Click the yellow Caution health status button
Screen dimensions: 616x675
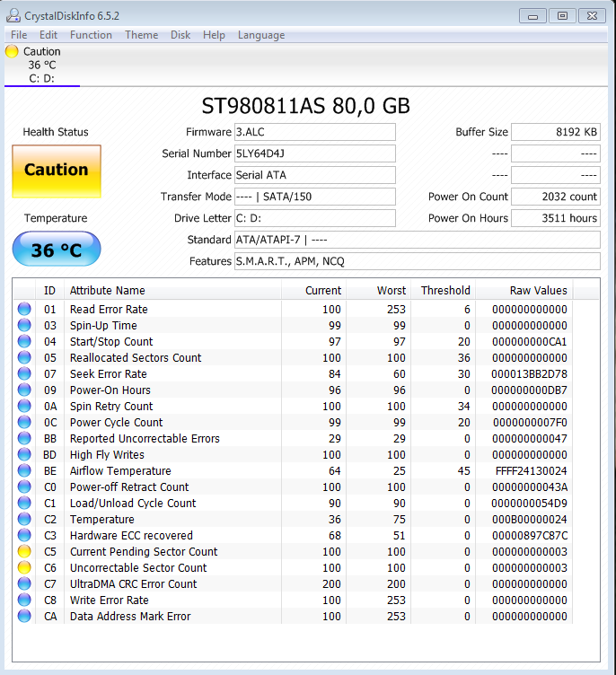point(57,171)
